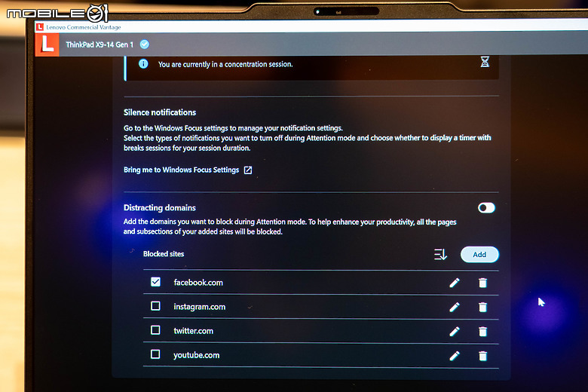The height and width of the screenshot is (392, 588).
Task: Sort the blocked sites list
Action: (x=440, y=254)
